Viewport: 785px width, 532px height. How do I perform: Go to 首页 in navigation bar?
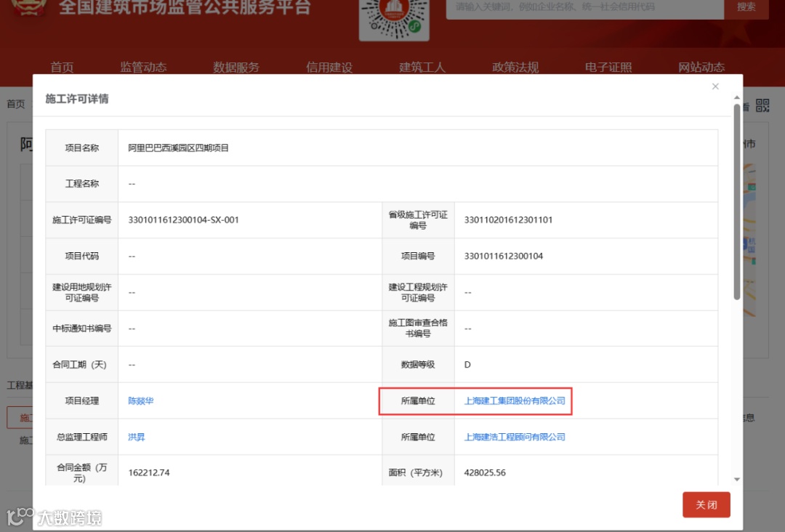pos(62,67)
